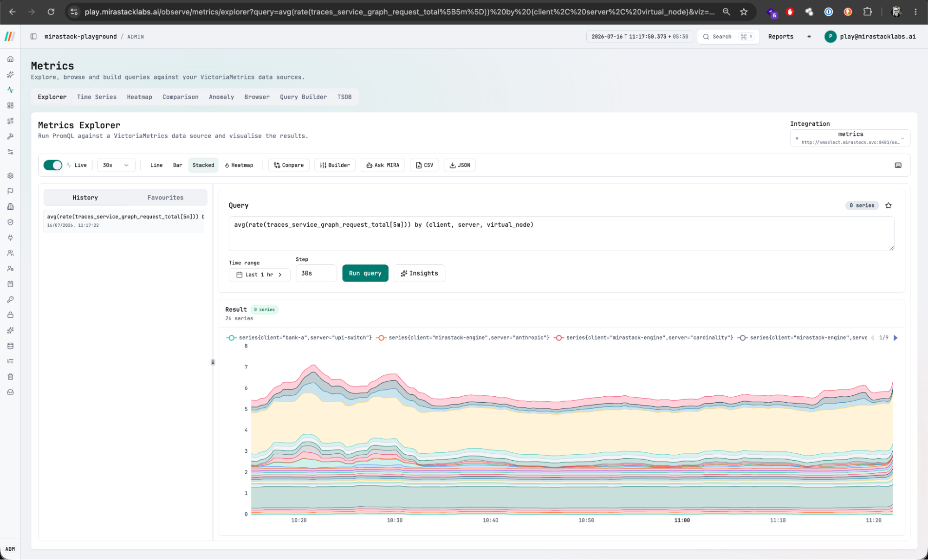Open the Builder button
Image resolution: width=928 pixels, height=560 pixels.
tap(335, 165)
